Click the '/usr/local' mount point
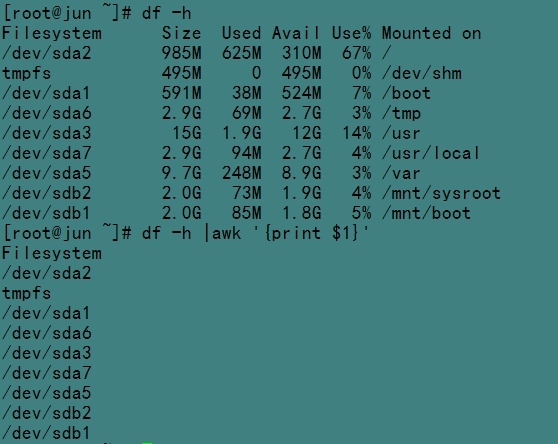Viewport: 558px width, 444px height. [431, 153]
